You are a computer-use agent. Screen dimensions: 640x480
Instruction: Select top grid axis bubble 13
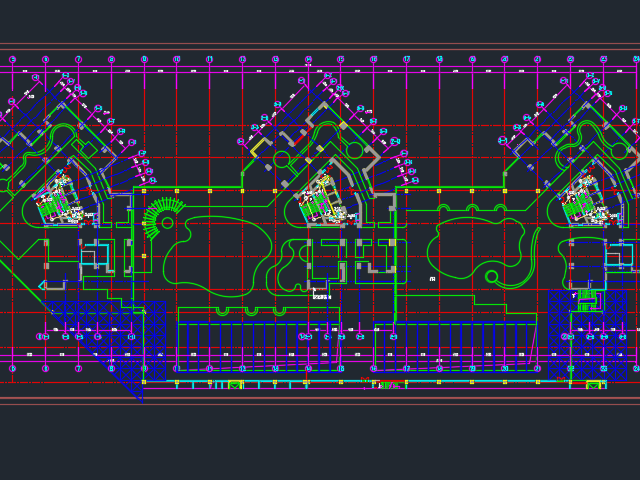click(275, 60)
